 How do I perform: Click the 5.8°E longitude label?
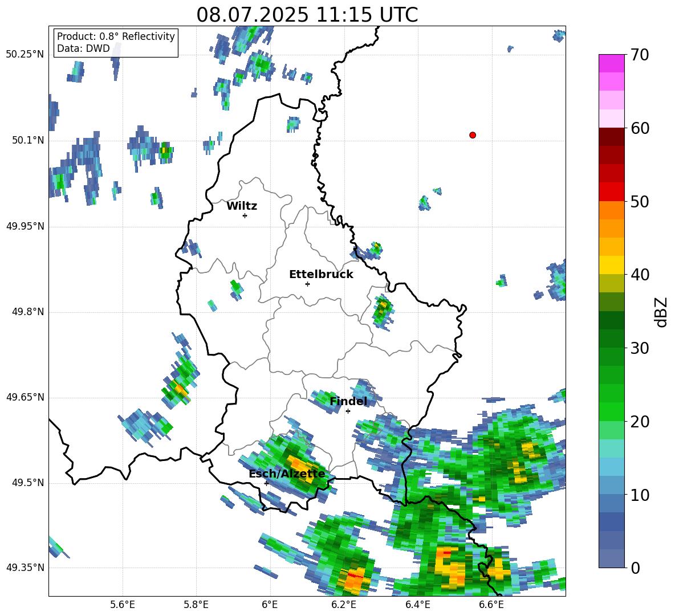point(196,605)
